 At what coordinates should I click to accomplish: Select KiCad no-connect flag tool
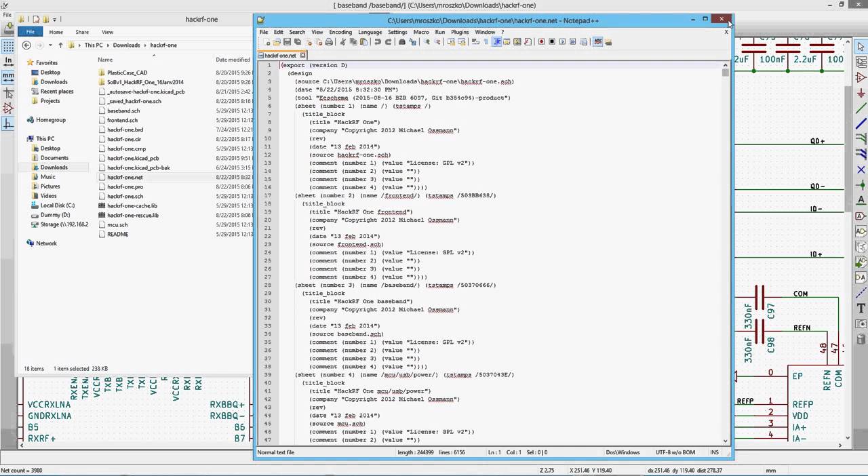pyautogui.click(x=861, y=172)
